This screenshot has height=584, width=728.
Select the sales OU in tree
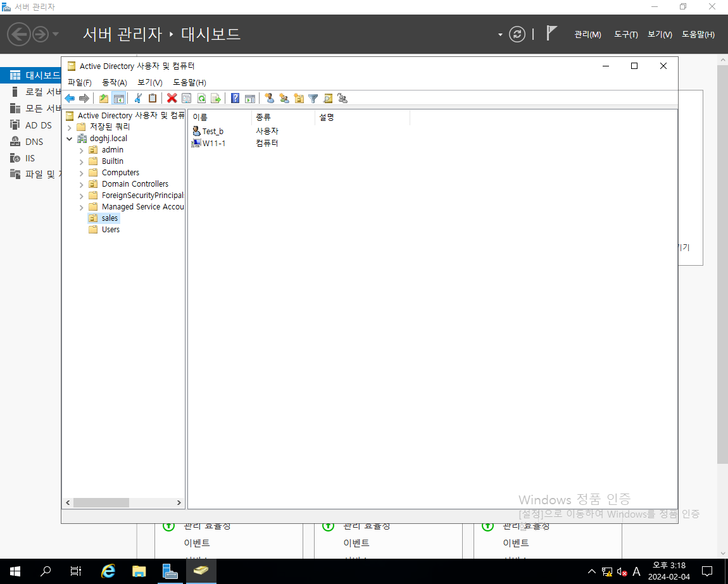pos(110,218)
